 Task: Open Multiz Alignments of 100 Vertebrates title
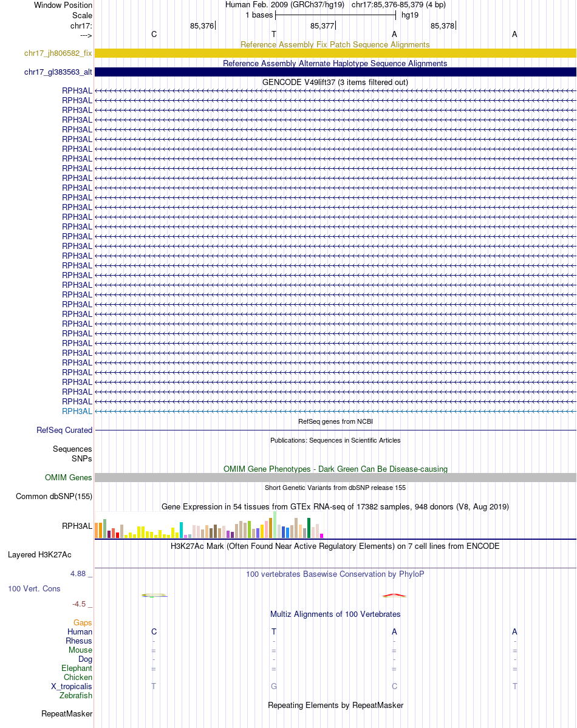335,614
